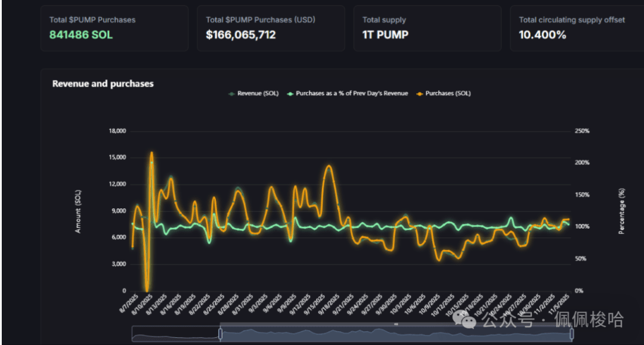Click the center grip atop the range selector
The width and height of the screenshot is (644, 345).
coord(396,324)
